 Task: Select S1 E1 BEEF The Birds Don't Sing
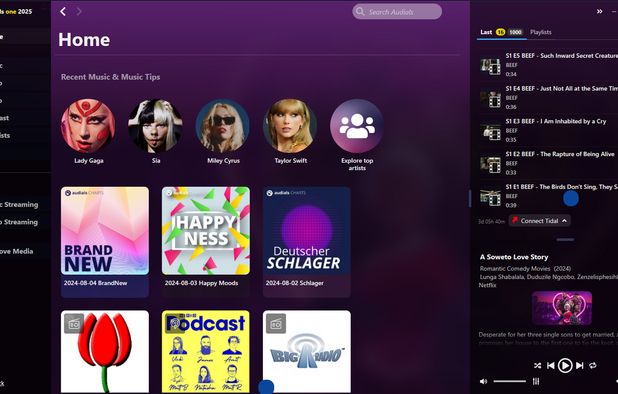548,195
